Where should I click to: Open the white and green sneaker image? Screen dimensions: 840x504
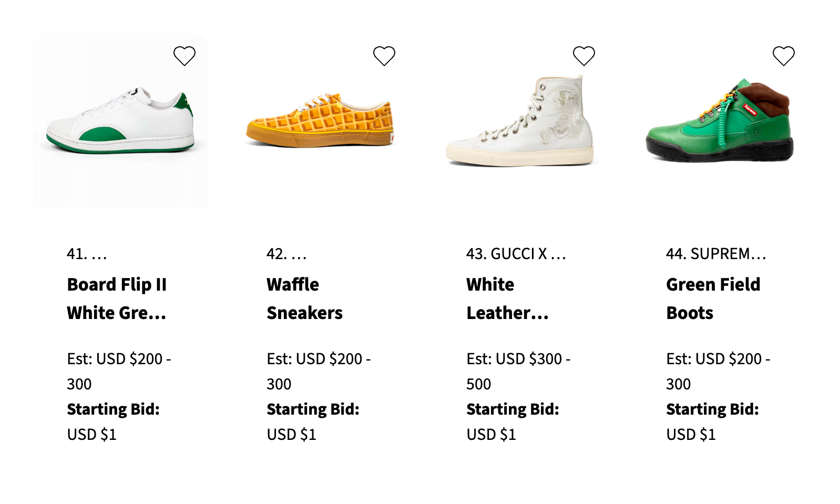[x=120, y=121]
